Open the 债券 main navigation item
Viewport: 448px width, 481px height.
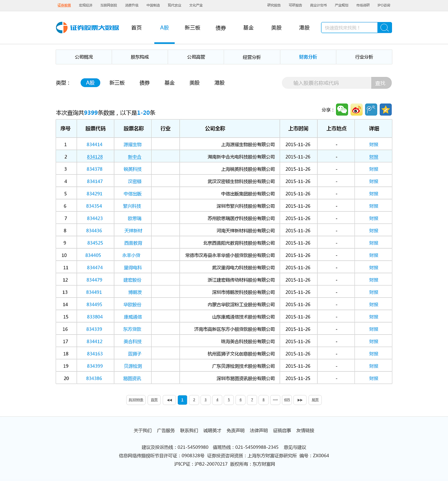pos(220,28)
